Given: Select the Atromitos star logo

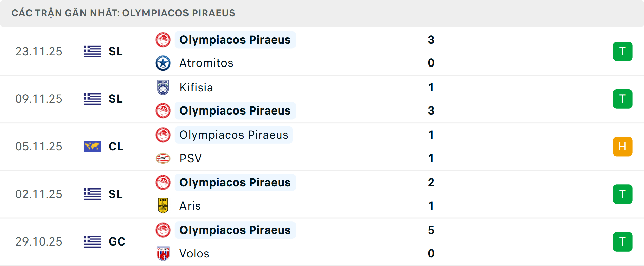Looking at the screenshot, I should click(x=163, y=63).
